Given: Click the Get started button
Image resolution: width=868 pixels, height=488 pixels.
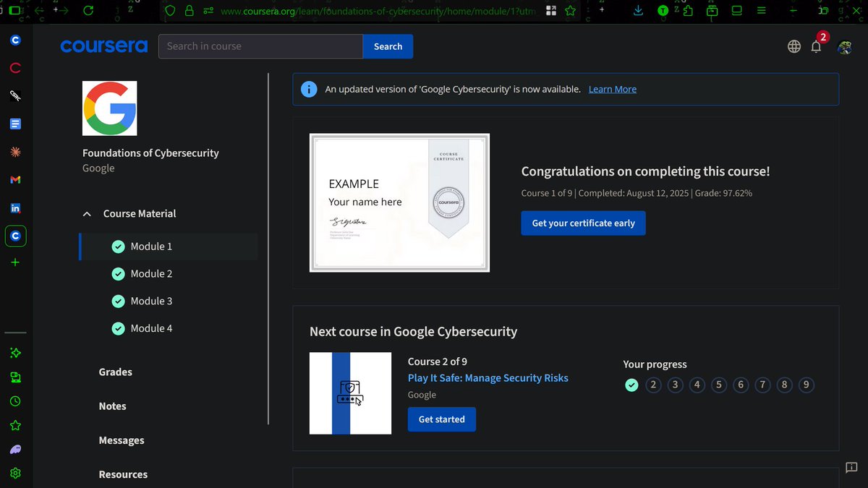Looking at the screenshot, I should coord(441,419).
